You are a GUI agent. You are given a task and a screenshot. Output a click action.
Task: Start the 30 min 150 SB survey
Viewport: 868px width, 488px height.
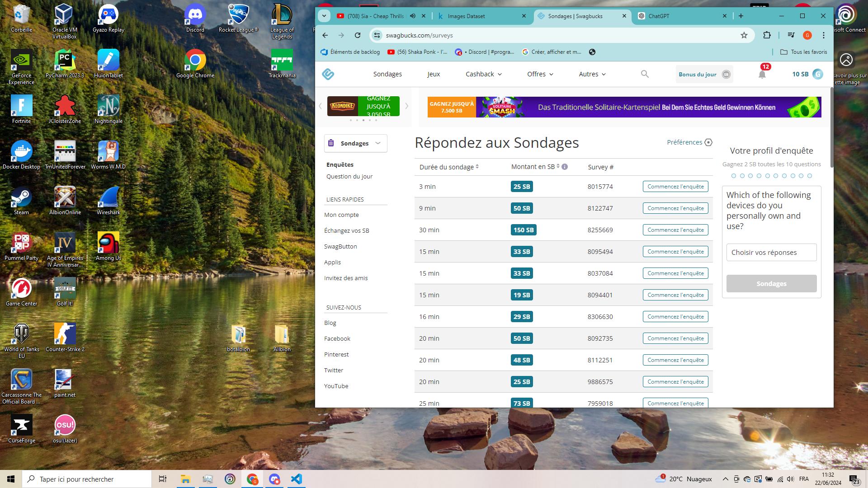(x=675, y=230)
